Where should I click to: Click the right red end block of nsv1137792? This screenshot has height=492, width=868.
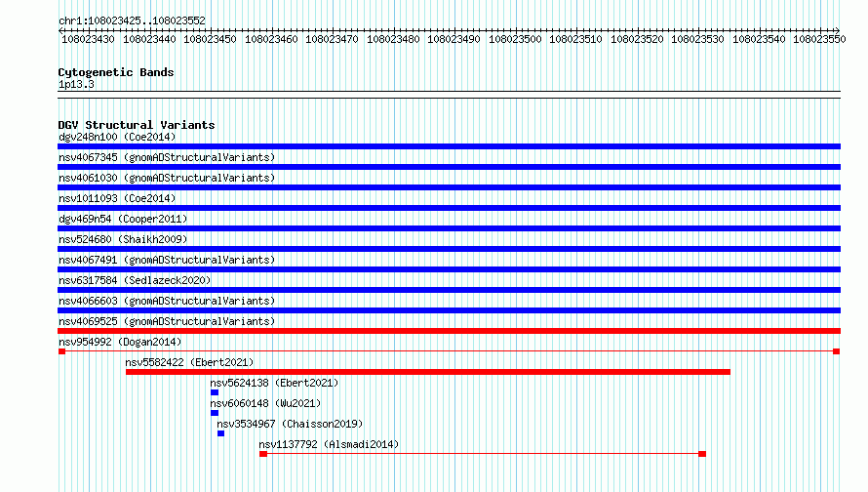702,454
